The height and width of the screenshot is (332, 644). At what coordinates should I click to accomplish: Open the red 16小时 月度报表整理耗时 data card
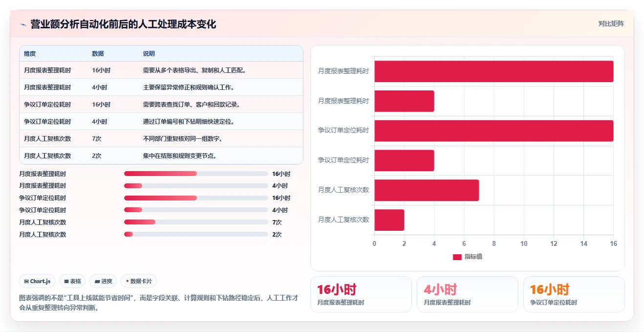point(361,294)
